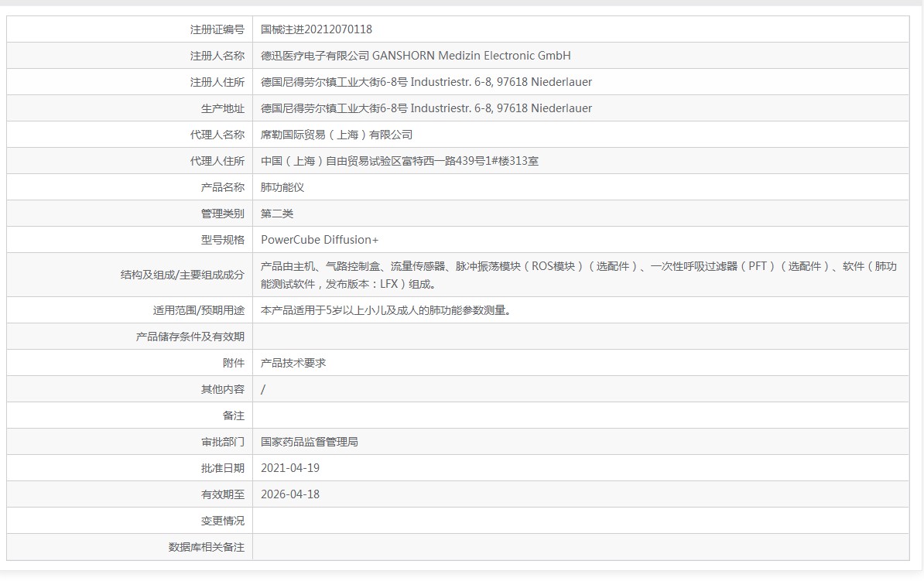
Task: Click the 有效期至 label
Action: (x=223, y=495)
